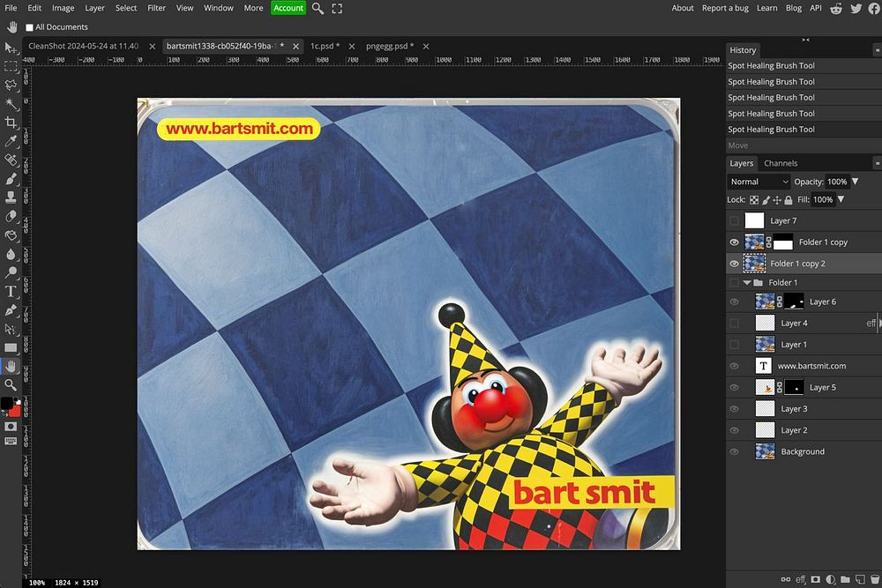The width and height of the screenshot is (882, 588).
Task: Click the lock all padlock icon
Action: point(789,200)
